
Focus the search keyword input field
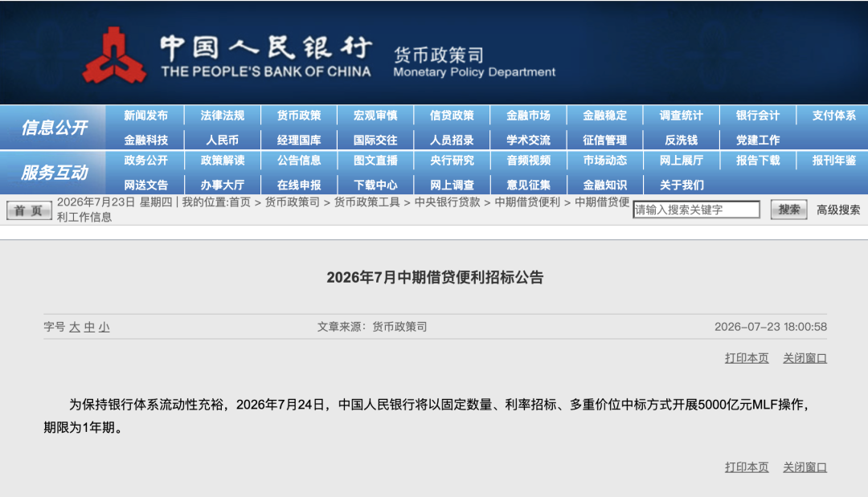(696, 210)
